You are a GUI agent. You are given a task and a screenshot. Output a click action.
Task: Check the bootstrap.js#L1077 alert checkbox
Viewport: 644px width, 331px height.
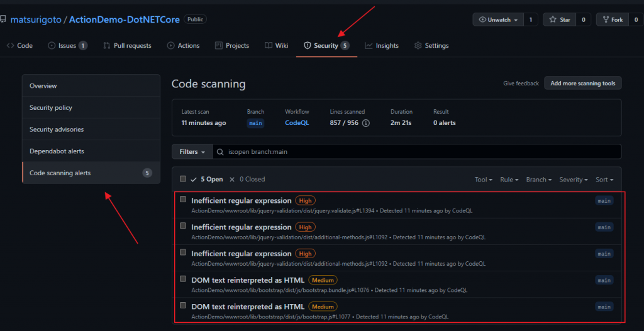click(183, 305)
